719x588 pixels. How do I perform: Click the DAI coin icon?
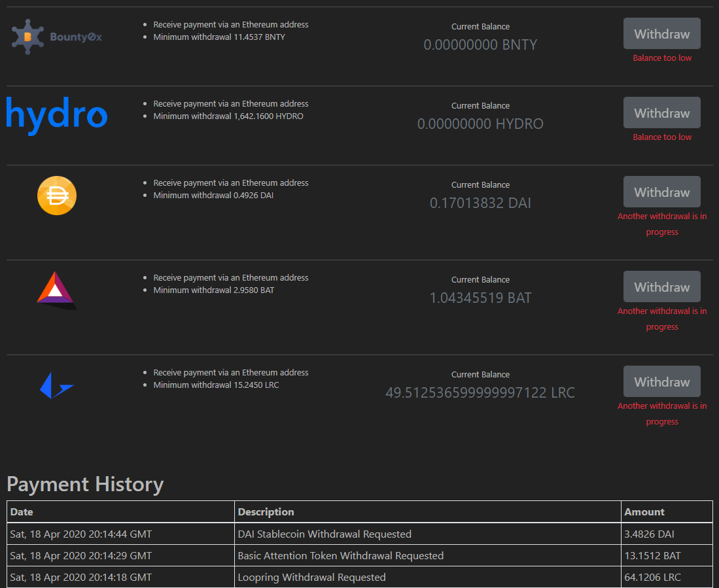click(x=57, y=196)
